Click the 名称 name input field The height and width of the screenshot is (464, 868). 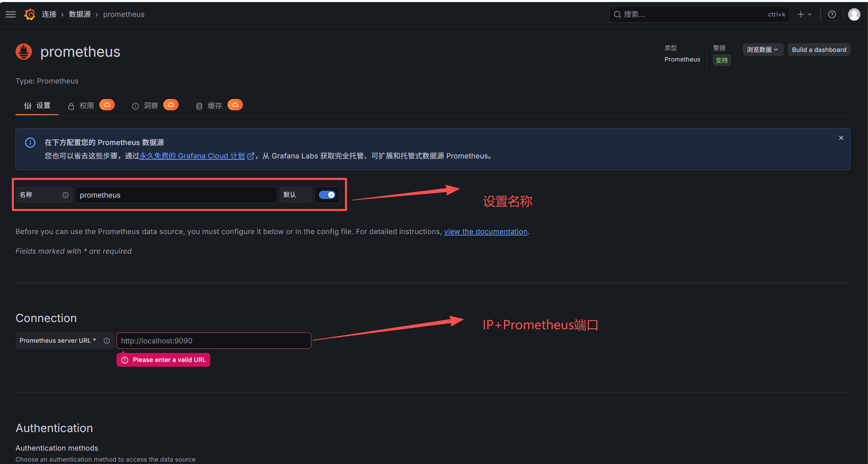point(176,195)
